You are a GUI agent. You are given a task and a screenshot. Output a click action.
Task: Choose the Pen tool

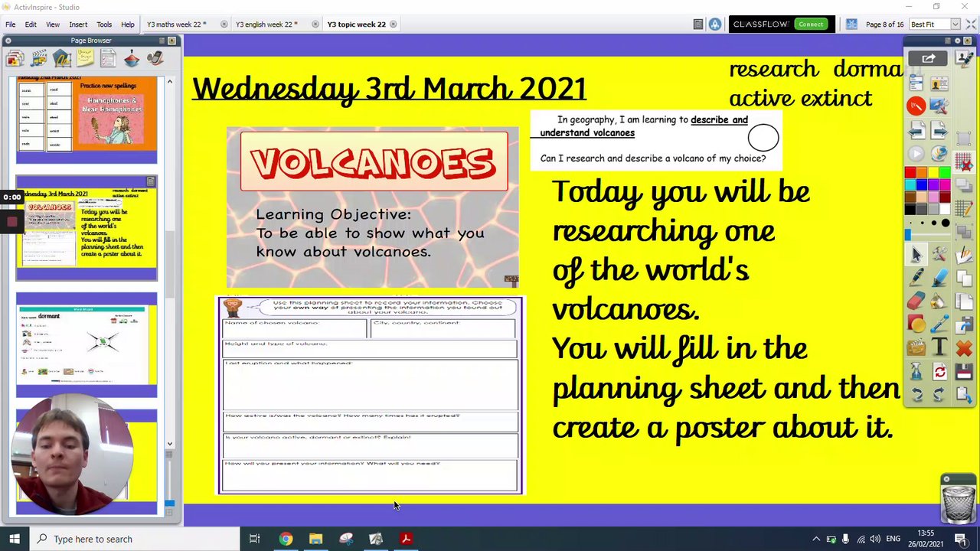916,277
